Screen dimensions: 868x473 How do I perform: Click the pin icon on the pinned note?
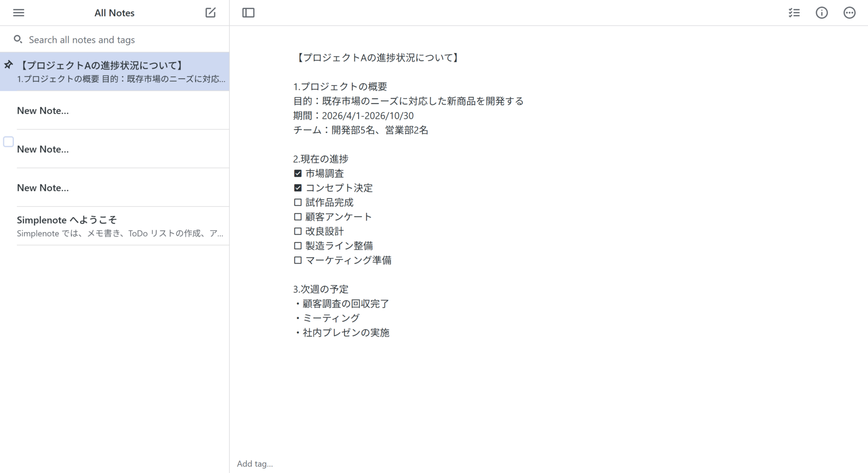(x=9, y=65)
